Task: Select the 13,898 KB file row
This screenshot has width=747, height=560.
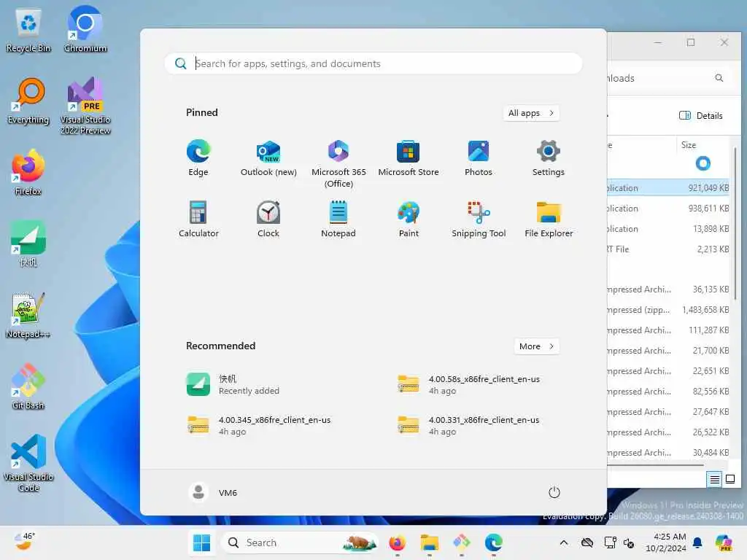Action: point(669,228)
